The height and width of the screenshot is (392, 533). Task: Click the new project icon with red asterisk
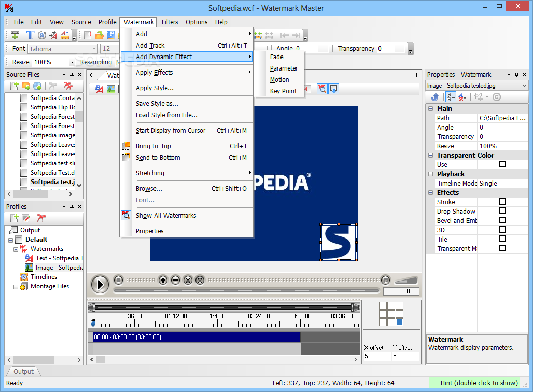coord(88,35)
